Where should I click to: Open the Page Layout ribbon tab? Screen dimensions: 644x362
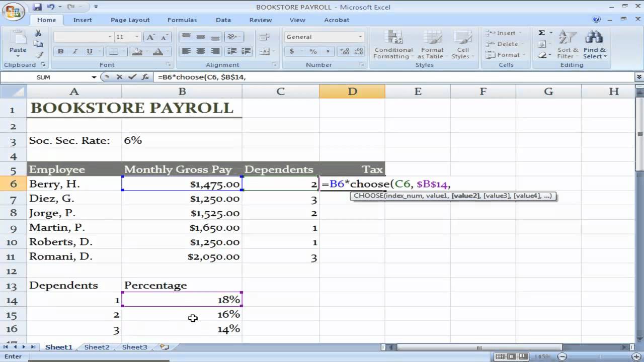pos(130,20)
